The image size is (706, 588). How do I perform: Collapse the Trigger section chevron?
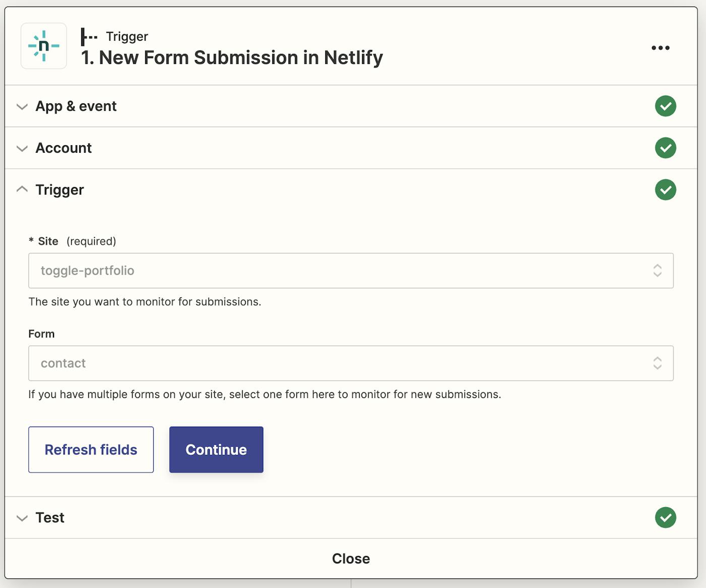point(22,189)
